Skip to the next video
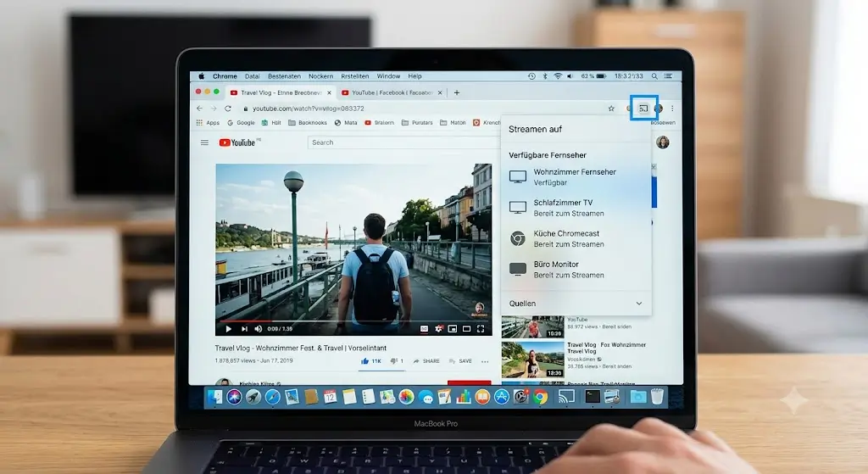 tap(244, 329)
